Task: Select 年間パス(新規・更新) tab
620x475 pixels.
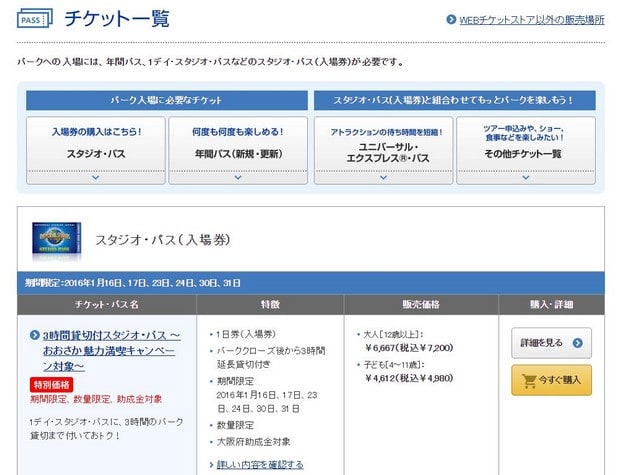Action: [x=238, y=150]
